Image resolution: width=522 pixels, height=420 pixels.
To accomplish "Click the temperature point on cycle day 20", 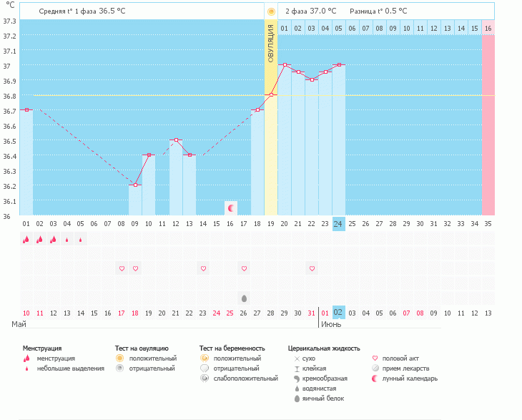I will click(285, 65).
